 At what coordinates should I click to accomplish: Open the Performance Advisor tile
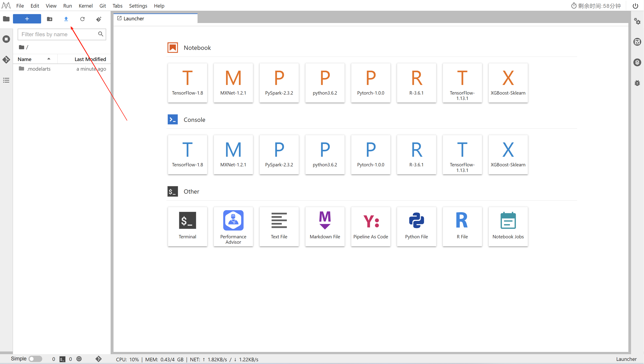pos(233,226)
